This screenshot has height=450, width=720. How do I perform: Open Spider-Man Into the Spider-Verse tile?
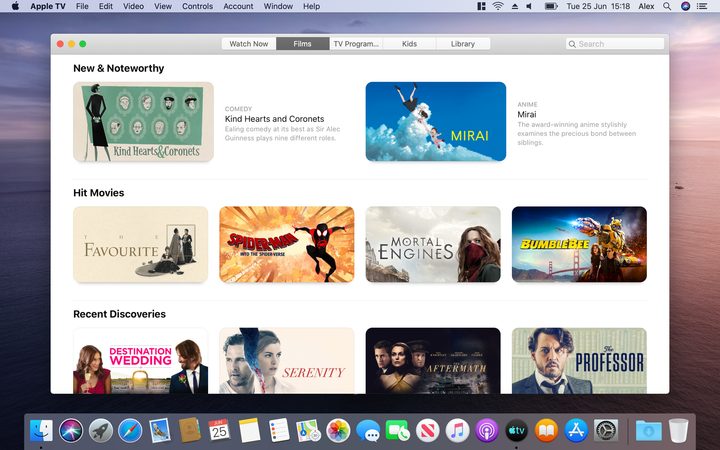[x=287, y=244]
